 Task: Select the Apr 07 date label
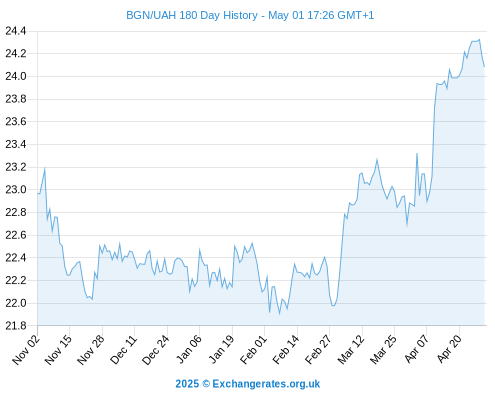416,349
